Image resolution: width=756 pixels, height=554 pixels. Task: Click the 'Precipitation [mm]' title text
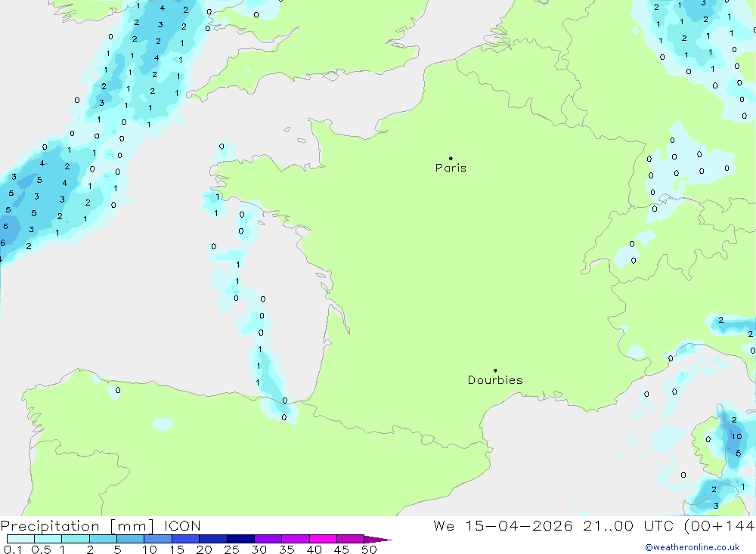[x=77, y=526]
